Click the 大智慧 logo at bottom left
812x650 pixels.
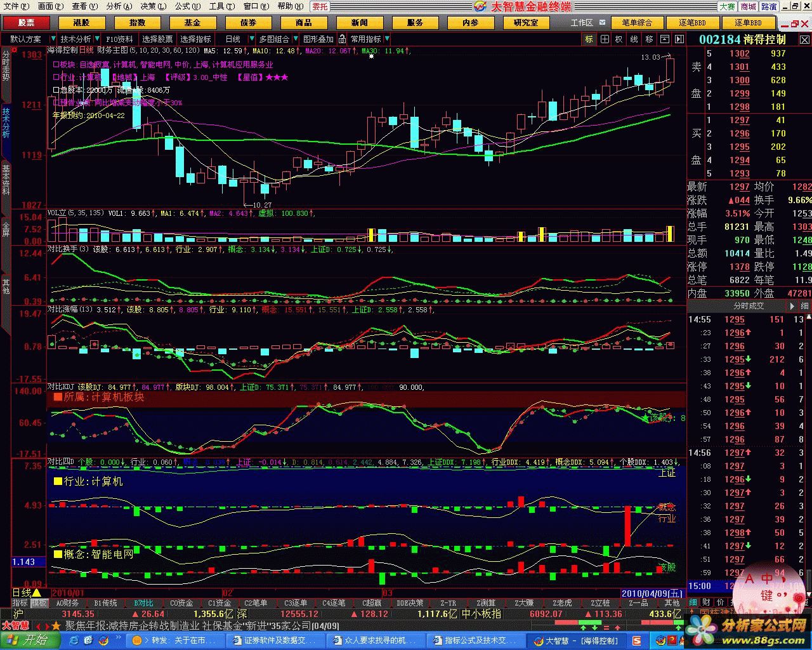16,625
